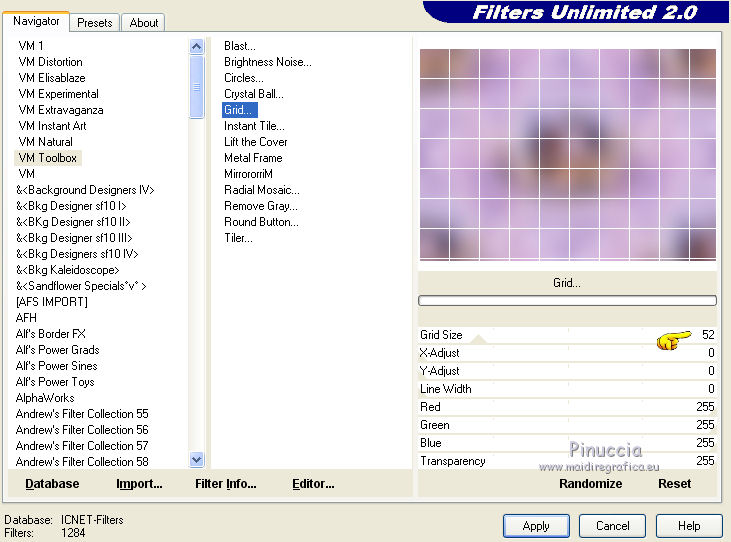Select [AFS IMPORT] category
This screenshot has height=542, width=731.
coord(51,302)
